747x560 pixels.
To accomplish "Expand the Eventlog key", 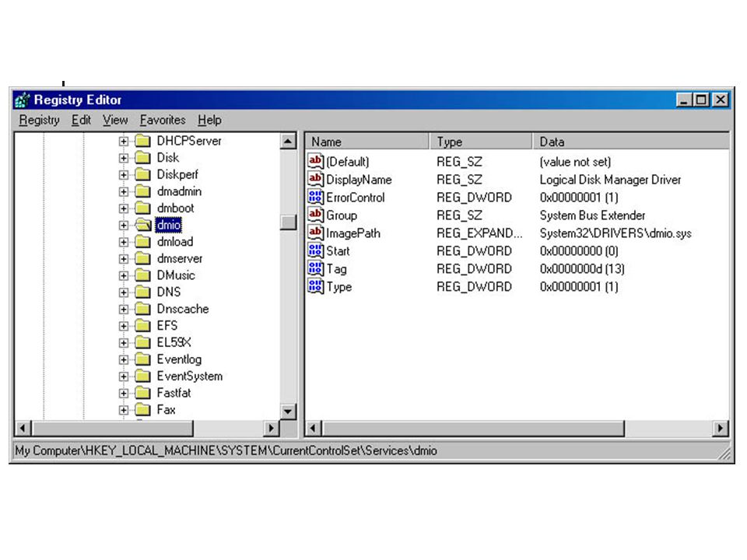I will point(124,360).
